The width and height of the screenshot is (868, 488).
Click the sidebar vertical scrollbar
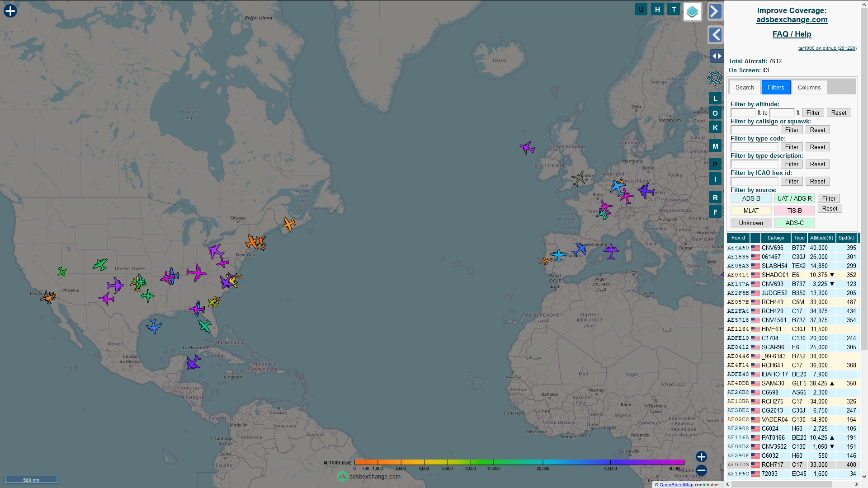click(x=864, y=178)
